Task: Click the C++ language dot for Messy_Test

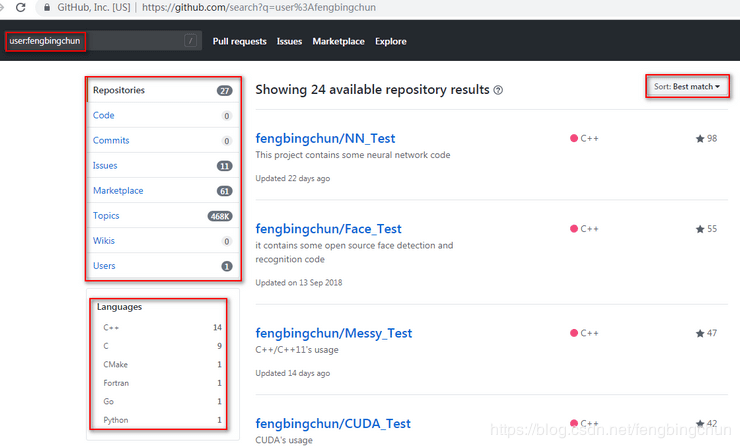Action: pos(574,333)
